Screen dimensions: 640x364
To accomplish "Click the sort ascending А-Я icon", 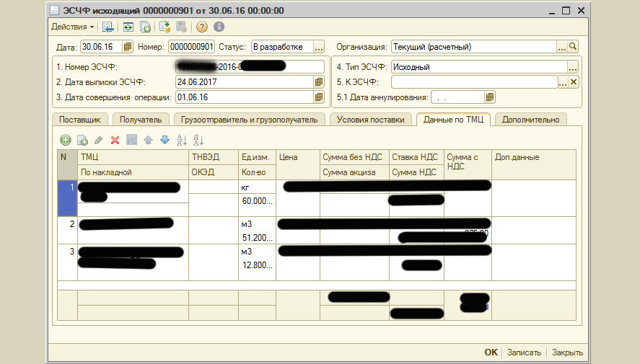I will coord(181,140).
